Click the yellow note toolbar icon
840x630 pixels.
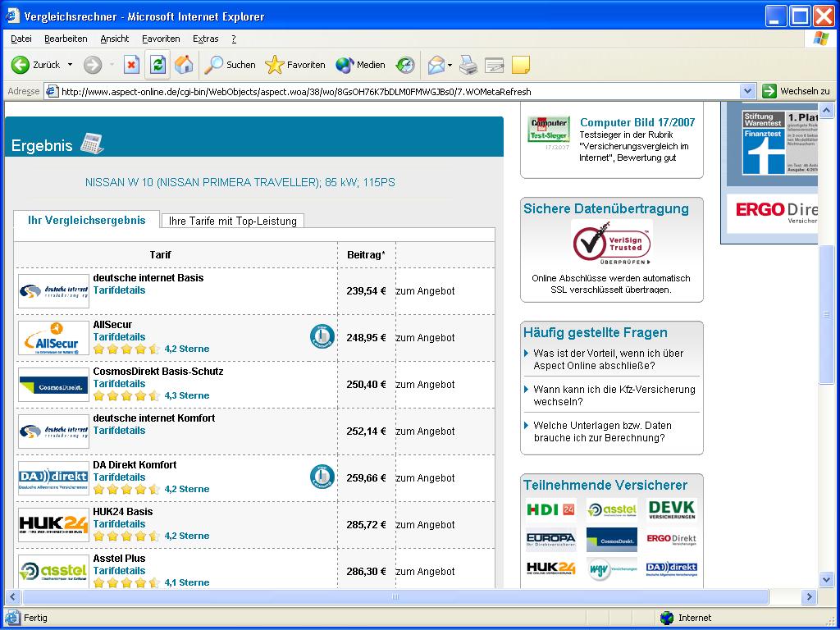point(521,65)
